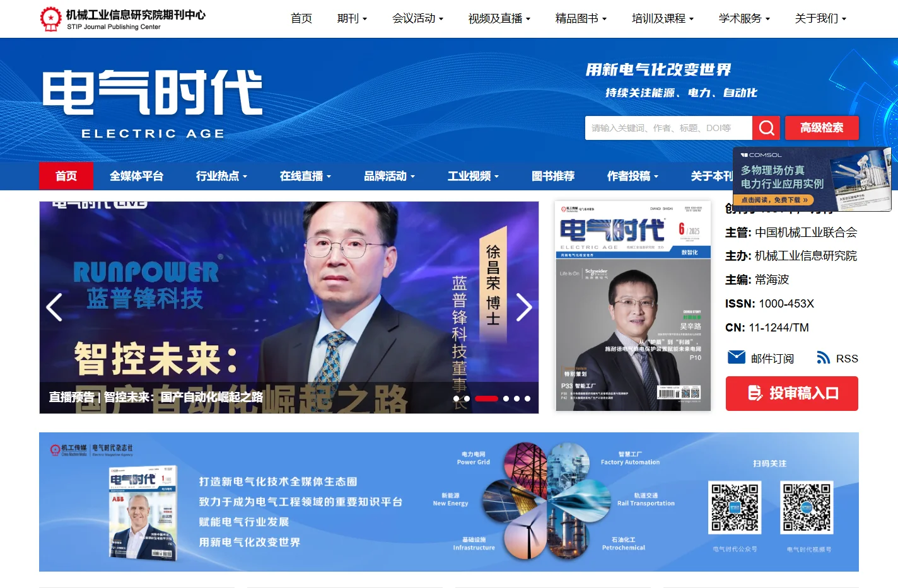
Task: Click the 电气时代 Electric Age banner logo
Action: [153, 104]
